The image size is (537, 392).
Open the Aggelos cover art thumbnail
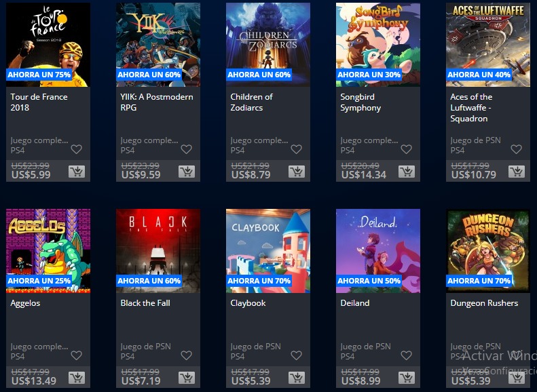(x=48, y=251)
